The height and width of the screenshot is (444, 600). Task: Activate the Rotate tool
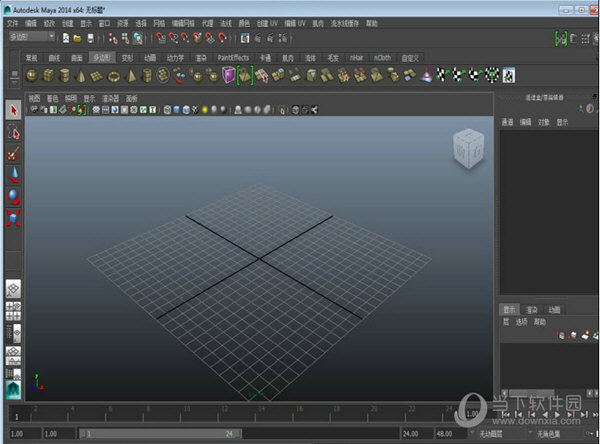13,197
